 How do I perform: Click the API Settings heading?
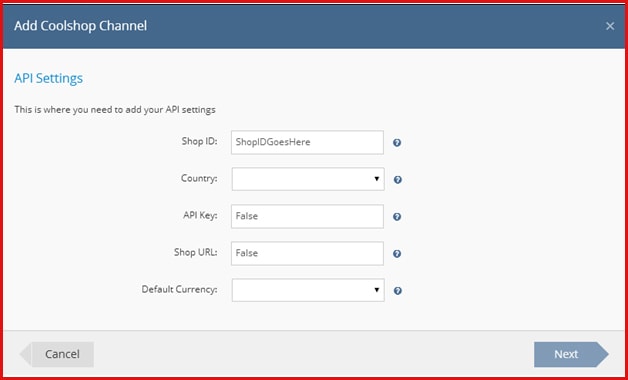pos(48,78)
